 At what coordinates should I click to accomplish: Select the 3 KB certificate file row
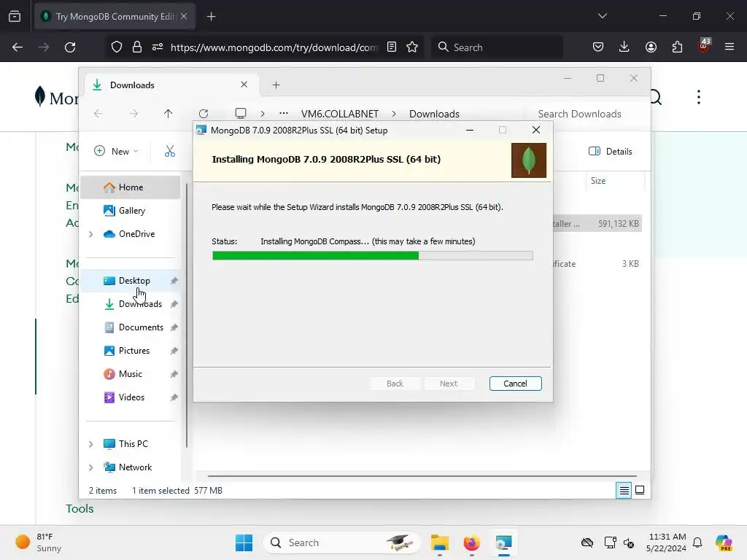point(597,264)
